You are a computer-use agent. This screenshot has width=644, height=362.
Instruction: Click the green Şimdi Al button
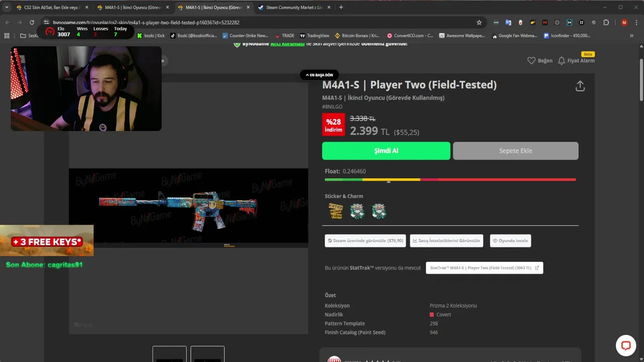click(386, 151)
